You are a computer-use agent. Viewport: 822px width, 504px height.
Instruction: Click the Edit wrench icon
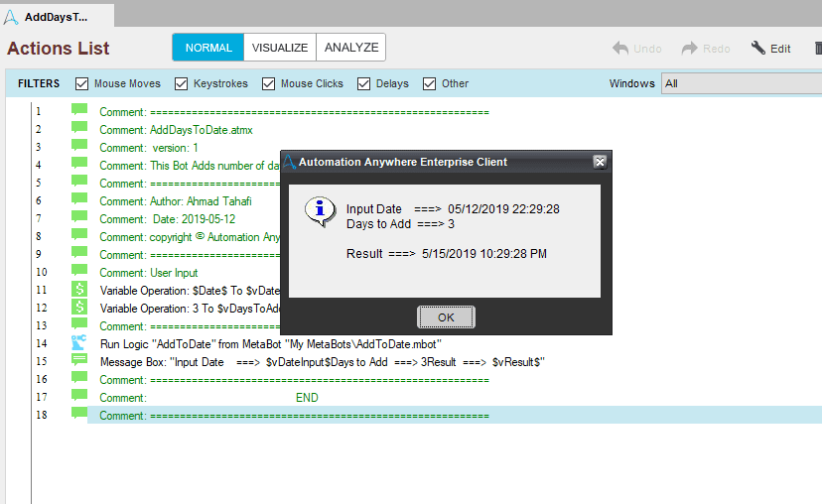point(758,49)
